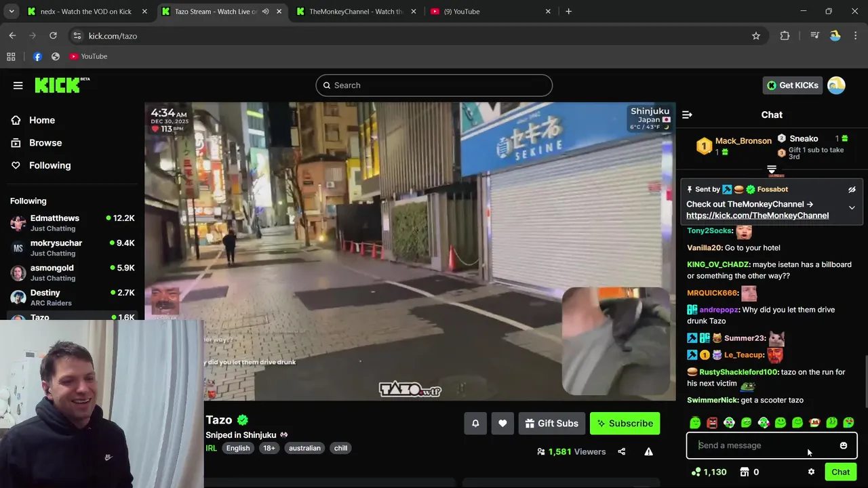The width and height of the screenshot is (868, 488).
Task: Share the stream via share icon
Action: pyautogui.click(x=622, y=451)
